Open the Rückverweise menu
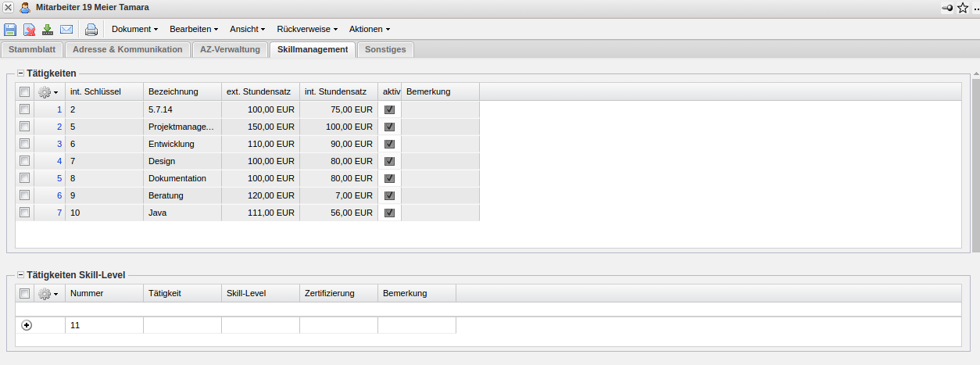Viewport: 980px width, 365px height. 306,29
